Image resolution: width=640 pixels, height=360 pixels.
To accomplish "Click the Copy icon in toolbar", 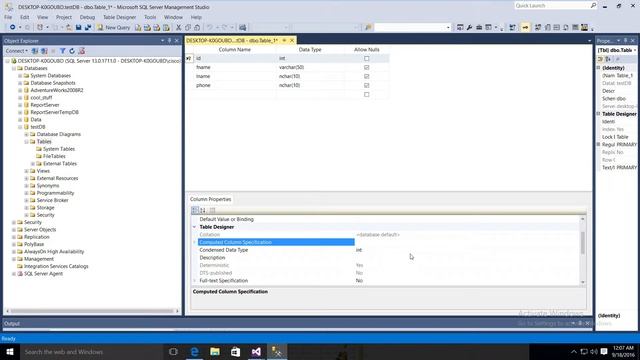I will click(x=188, y=27).
